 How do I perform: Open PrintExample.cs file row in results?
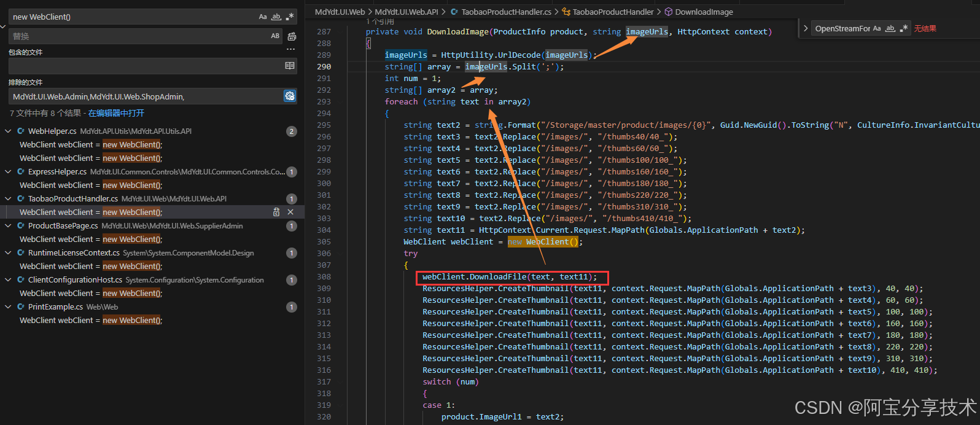pos(151,306)
